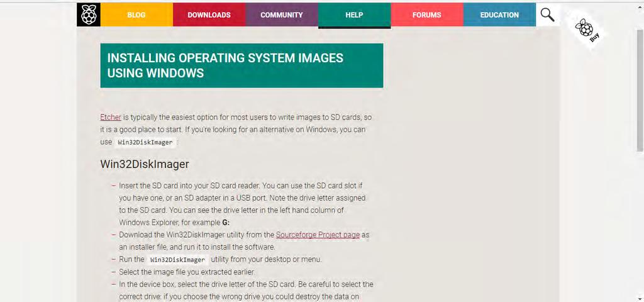
Task: Click the 'In the device box' instruction step
Action: click(246, 290)
